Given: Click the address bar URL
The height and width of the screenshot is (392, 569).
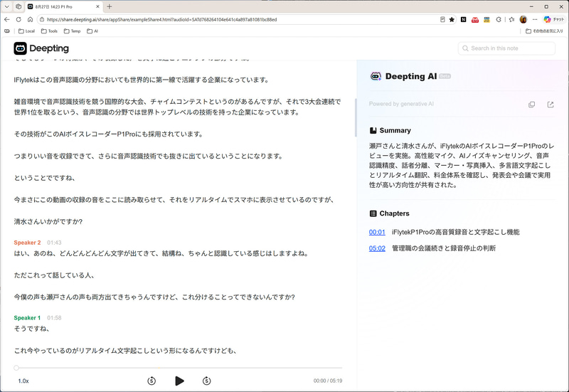Looking at the screenshot, I should point(162,20).
